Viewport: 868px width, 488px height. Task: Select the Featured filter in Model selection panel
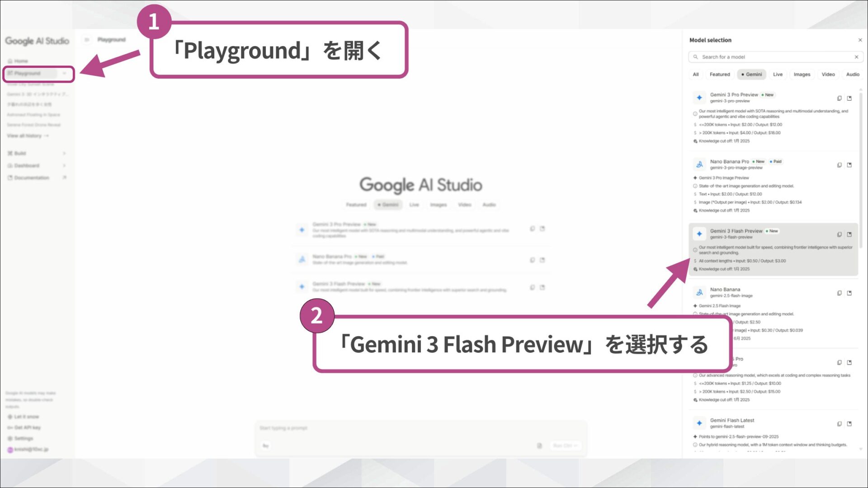[720, 75]
